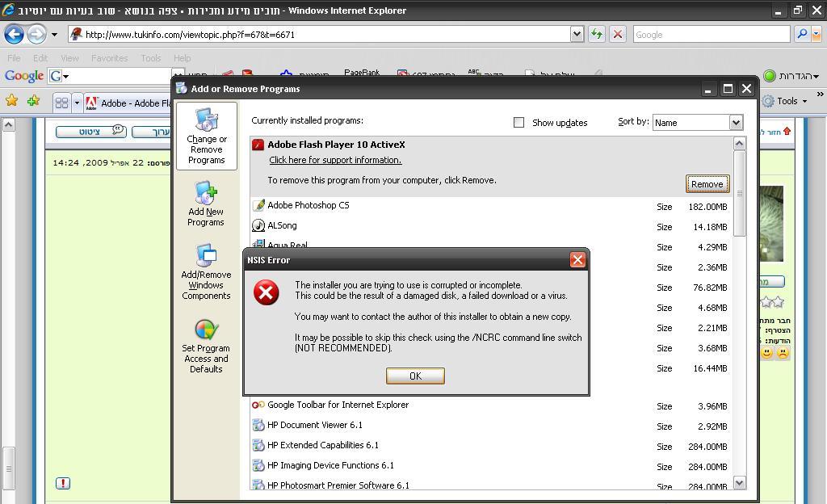Click in the Google search box

coord(711,34)
